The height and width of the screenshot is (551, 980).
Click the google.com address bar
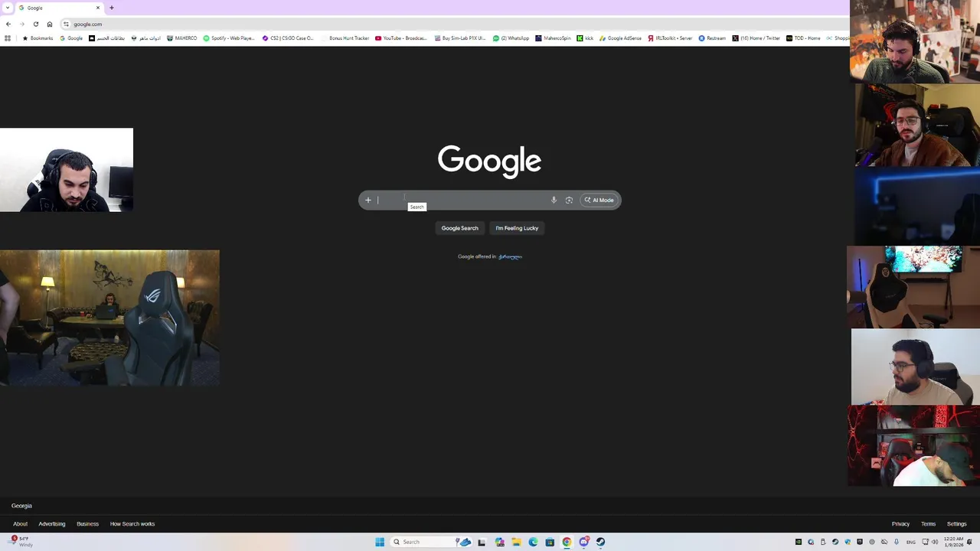tap(452, 24)
